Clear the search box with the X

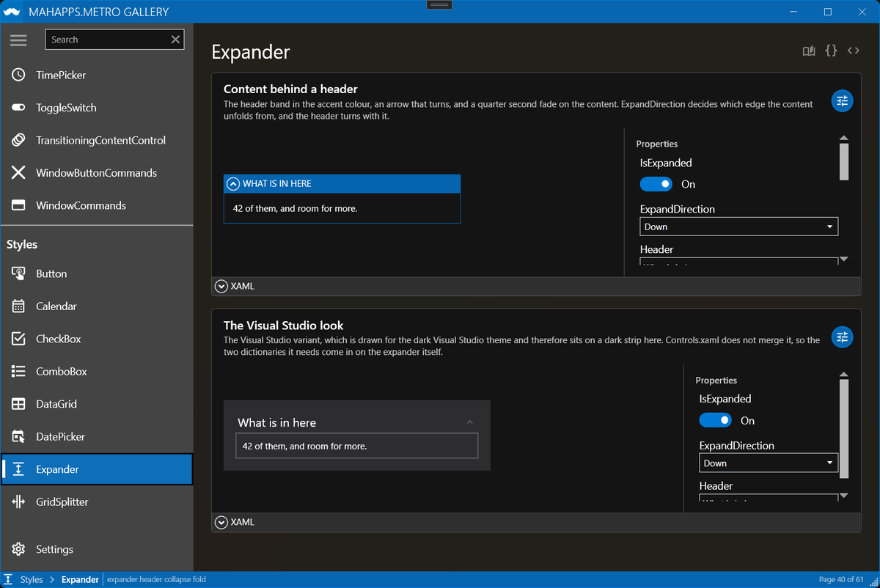point(175,40)
